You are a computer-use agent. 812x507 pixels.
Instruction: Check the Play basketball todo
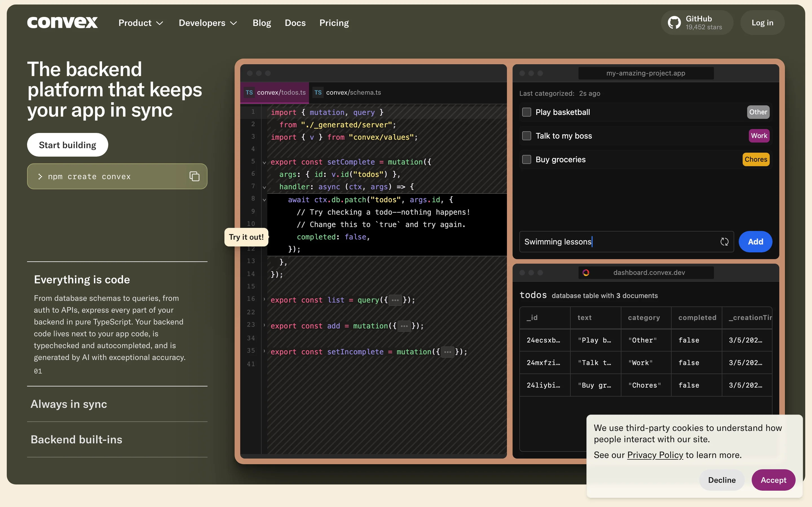pyautogui.click(x=526, y=112)
